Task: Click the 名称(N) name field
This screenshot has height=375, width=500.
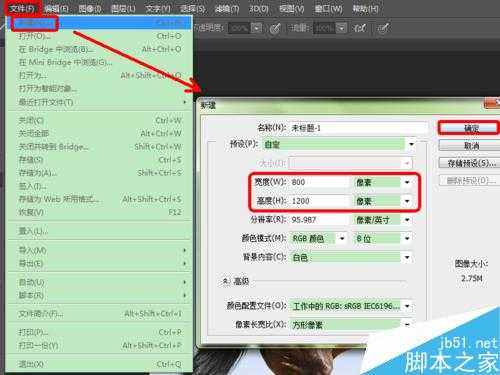Action: pyautogui.click(x=358, y=128)
